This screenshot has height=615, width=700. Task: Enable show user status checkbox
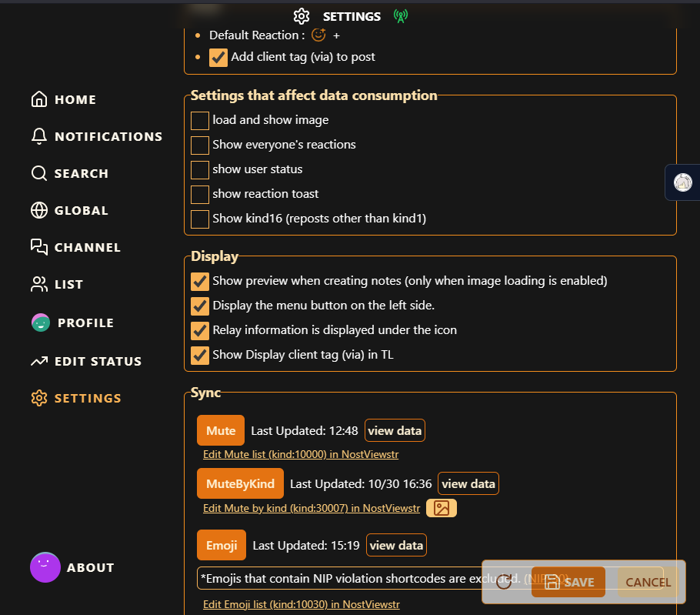point(200,169)
